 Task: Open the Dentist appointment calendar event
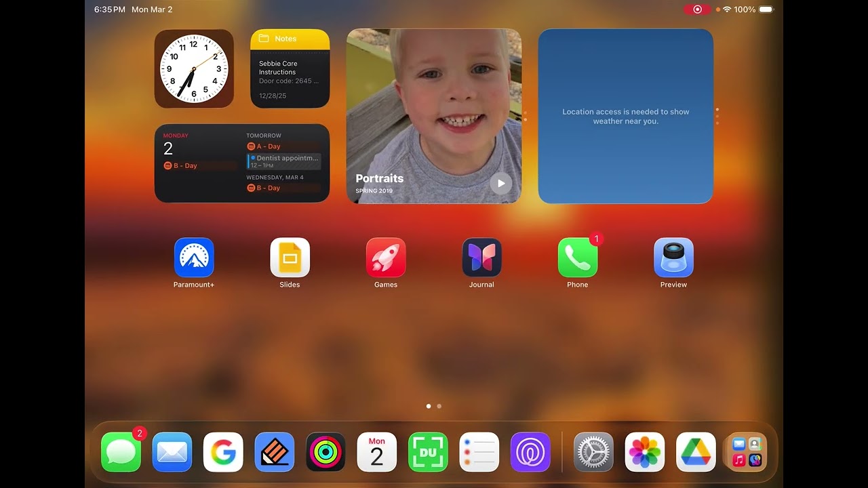coord(284,161)
